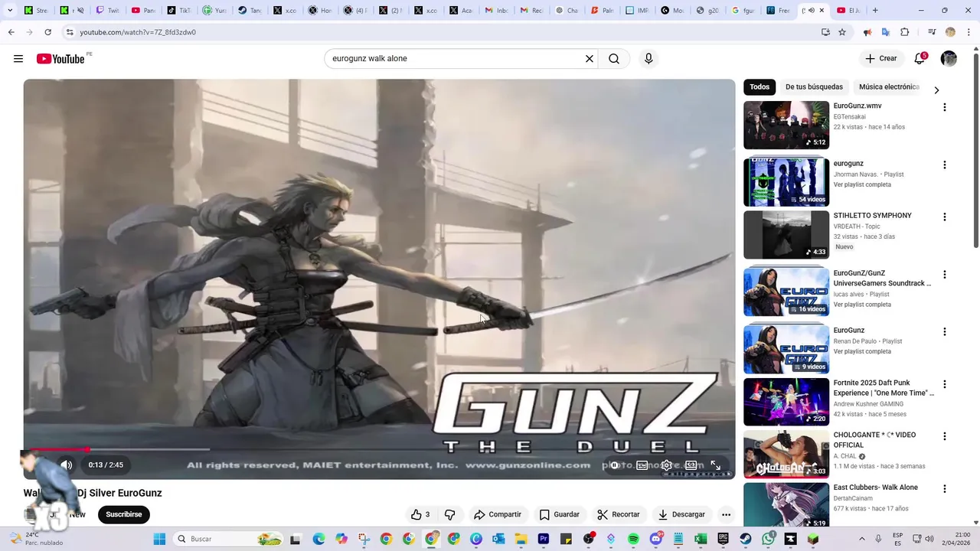Viewport: 980px width, 551px height.
Task: Enter fullscreen mode in the player
Action: [x=715, y=465]
